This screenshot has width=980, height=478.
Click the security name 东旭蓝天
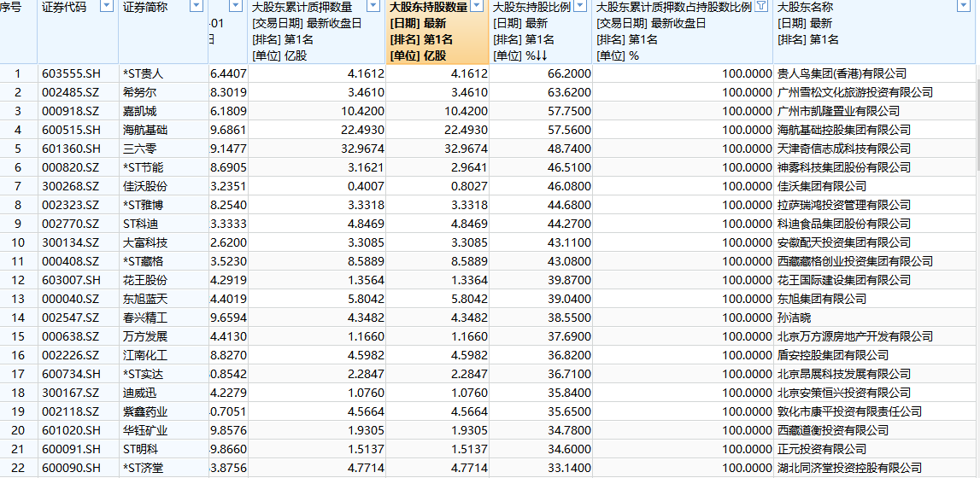point(145,299)
